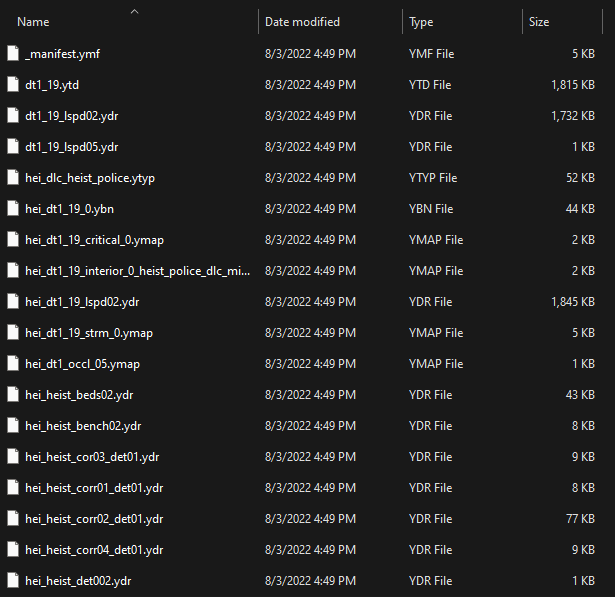The width and height of the screenshot is (615, 597).
Task: Click the file icon of hei_dt1_19_critical_0.ymap
Action: (x=13, y=240)
